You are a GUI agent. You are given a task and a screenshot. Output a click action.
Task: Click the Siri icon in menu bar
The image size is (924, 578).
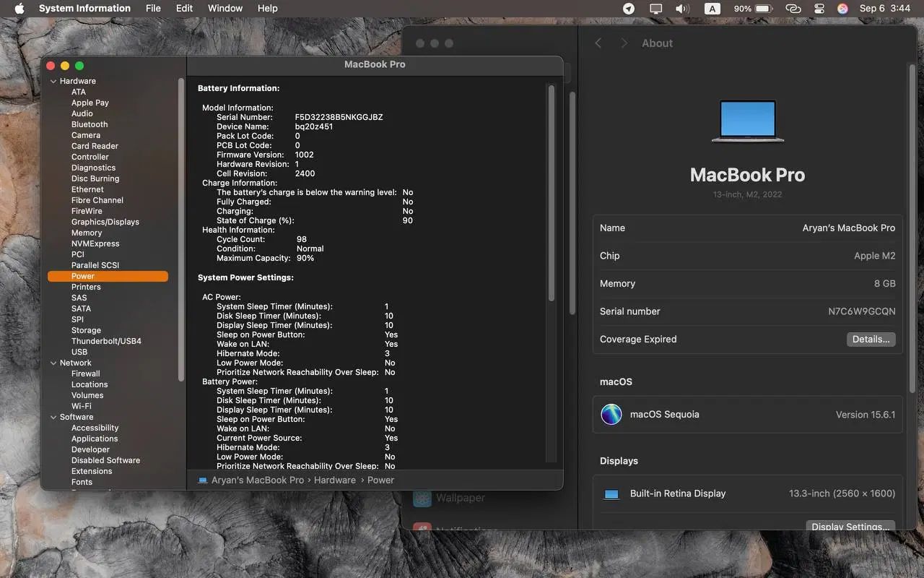coord(842,9)
